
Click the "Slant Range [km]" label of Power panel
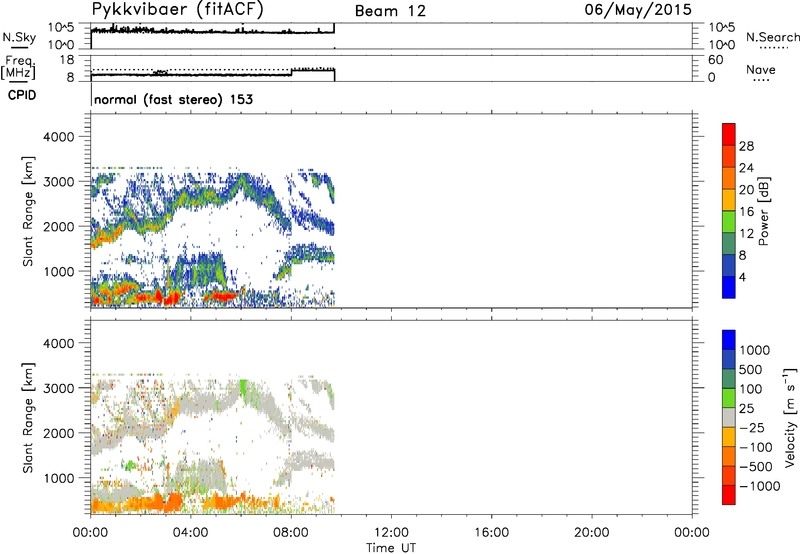click(x=28, y=211)
